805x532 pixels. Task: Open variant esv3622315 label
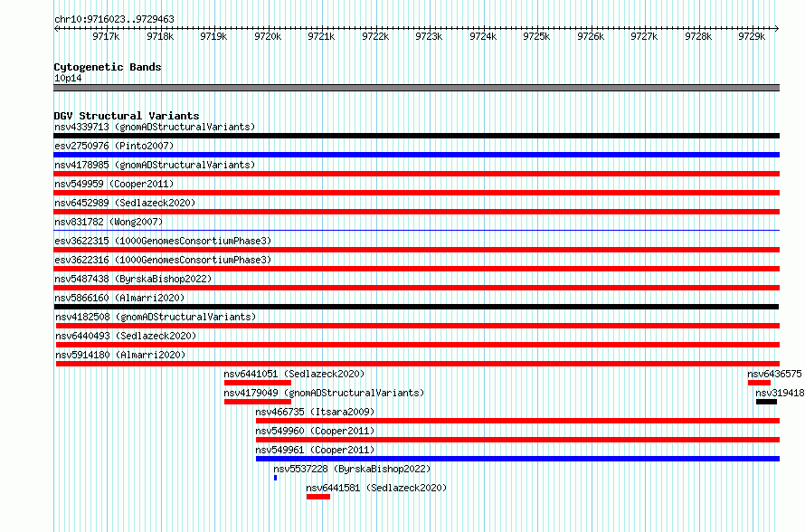(x=163, y=241)
